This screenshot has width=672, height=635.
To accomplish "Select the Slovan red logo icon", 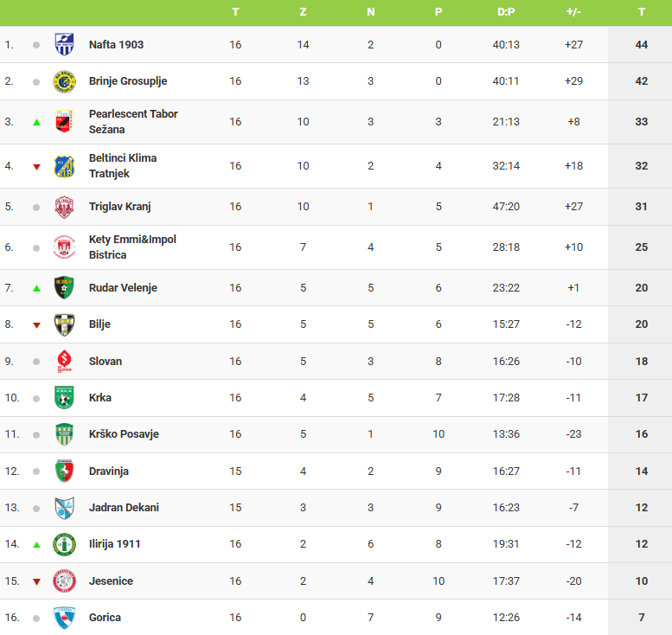I will pyautogui.click(x=64, y=361).
